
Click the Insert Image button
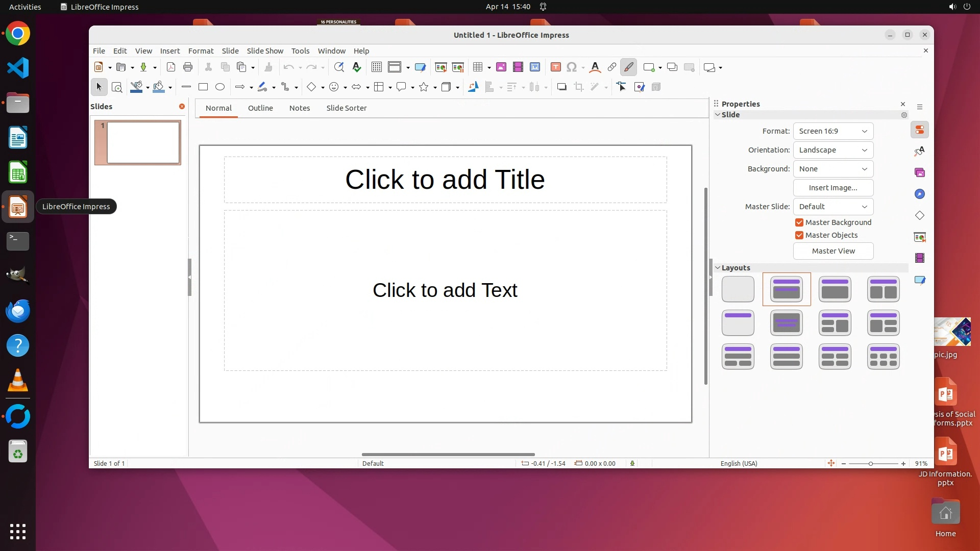833,188
